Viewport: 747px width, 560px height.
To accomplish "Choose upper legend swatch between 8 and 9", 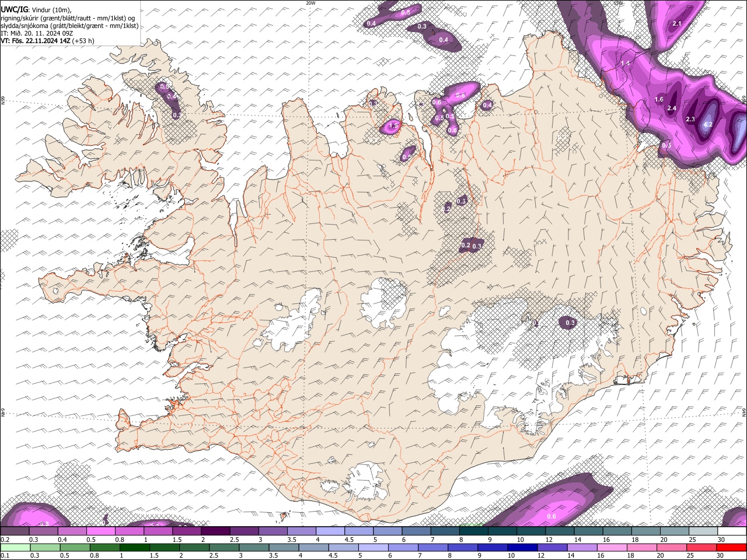I will 473,531.
